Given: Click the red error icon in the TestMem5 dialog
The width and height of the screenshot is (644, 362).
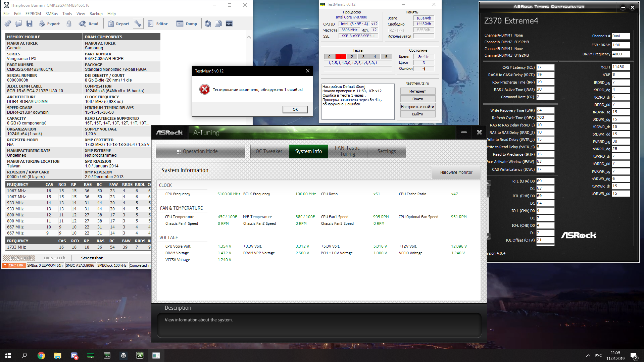Looking at the screenshot, I should 204,89.
